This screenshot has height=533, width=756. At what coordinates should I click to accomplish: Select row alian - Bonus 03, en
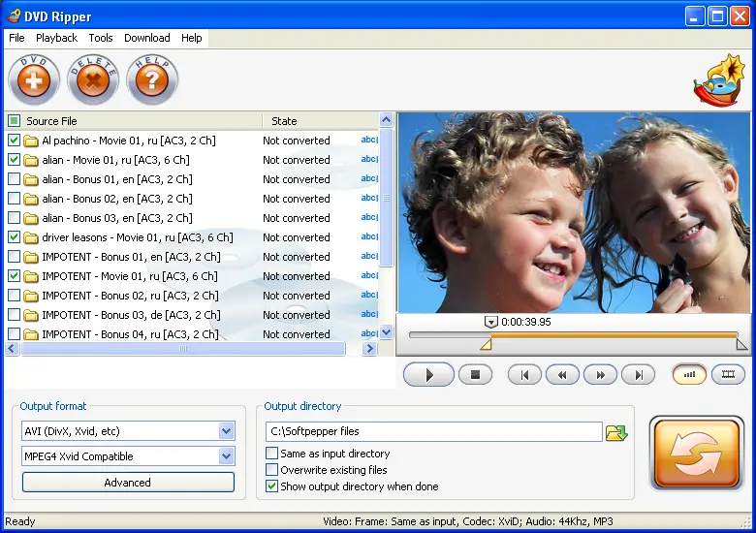(192, 218)
